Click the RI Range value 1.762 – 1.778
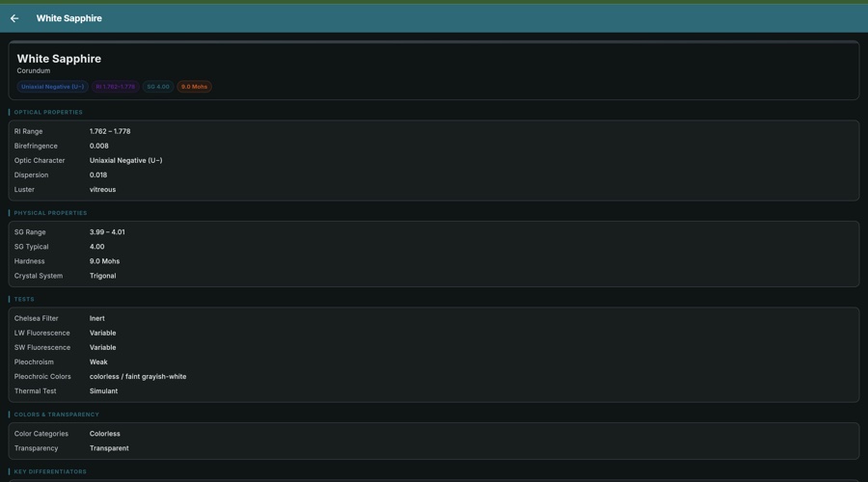Viewport: 868px width, 482px height. point(110,131)
